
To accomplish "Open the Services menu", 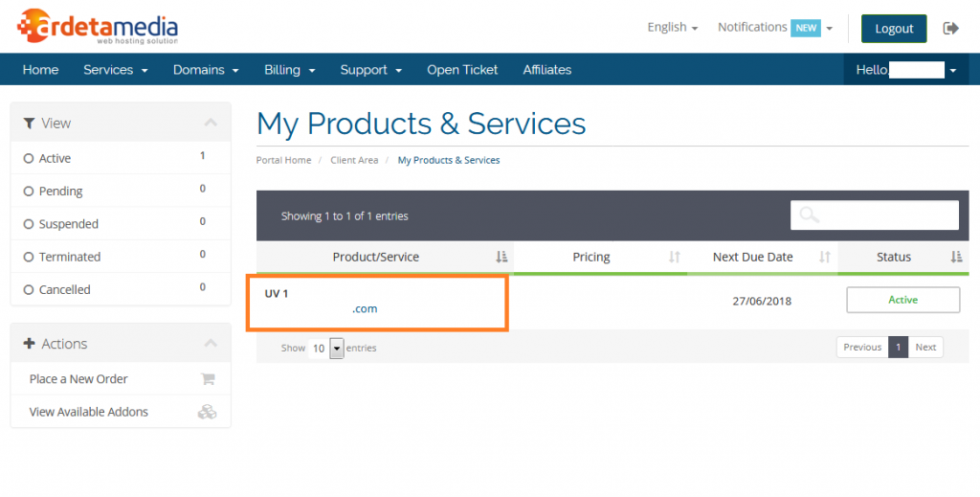I will tap(115, 70).
